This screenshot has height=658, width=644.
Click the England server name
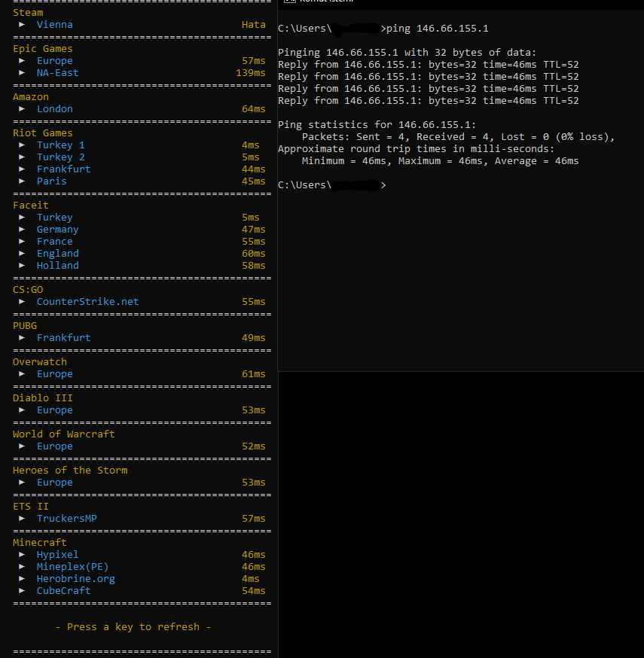57,254
